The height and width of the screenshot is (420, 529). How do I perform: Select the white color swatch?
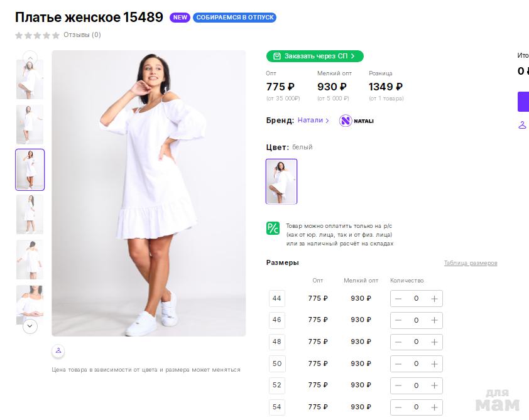click(x=281, y=181)
